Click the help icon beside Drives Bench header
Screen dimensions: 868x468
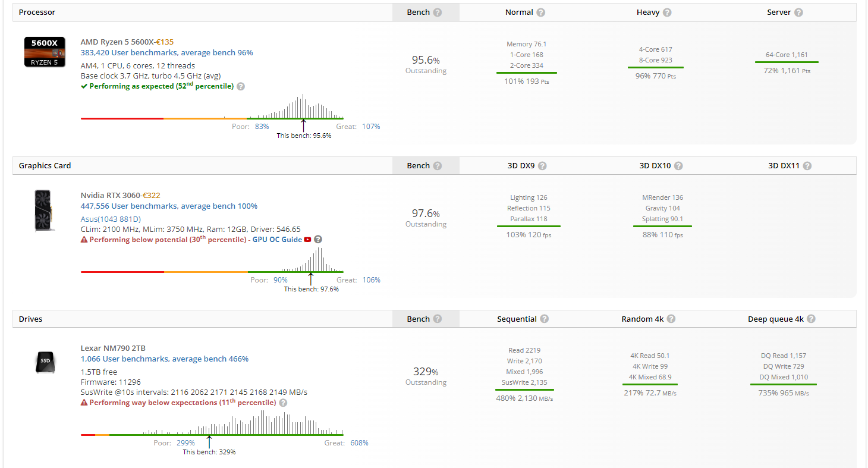438,319
